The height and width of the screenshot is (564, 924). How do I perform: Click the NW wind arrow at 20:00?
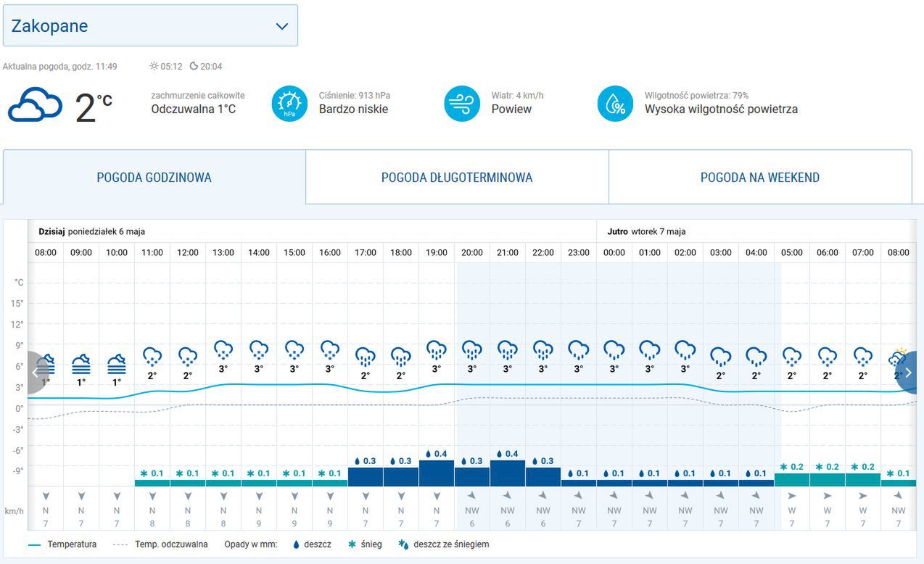pyautogui.click(x=472, y=496)
